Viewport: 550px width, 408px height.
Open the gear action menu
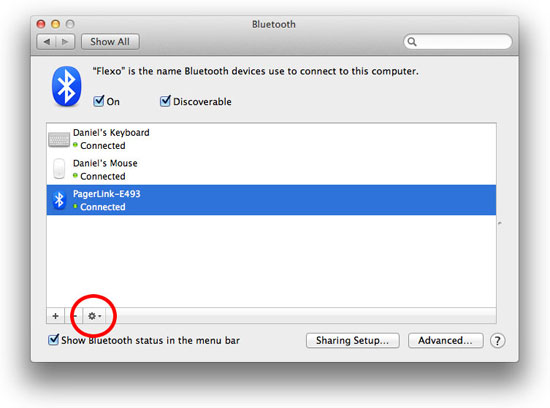tap(94, 316)
